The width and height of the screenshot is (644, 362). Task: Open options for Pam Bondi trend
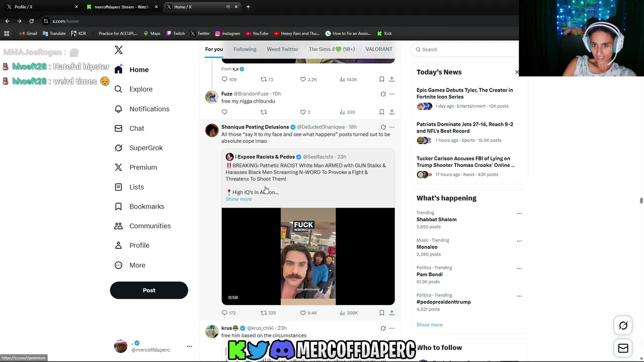(519, 268)
